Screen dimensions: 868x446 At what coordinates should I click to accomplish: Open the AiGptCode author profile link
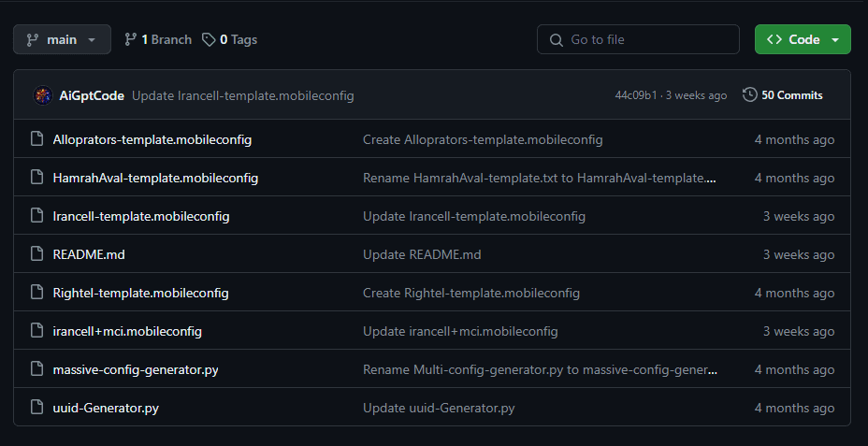coord(92,95)
